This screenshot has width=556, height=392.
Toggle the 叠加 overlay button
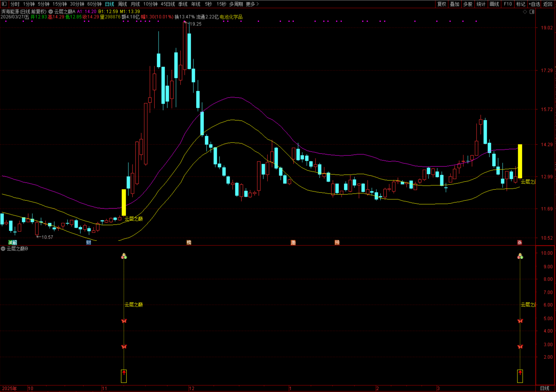(x=455, y=4)
